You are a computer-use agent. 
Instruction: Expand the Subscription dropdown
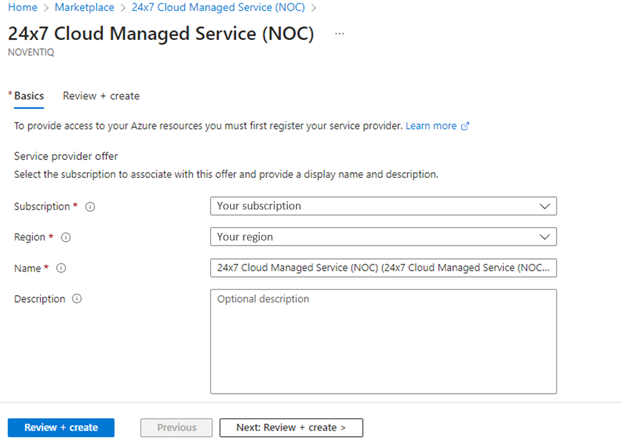(383, 206)
